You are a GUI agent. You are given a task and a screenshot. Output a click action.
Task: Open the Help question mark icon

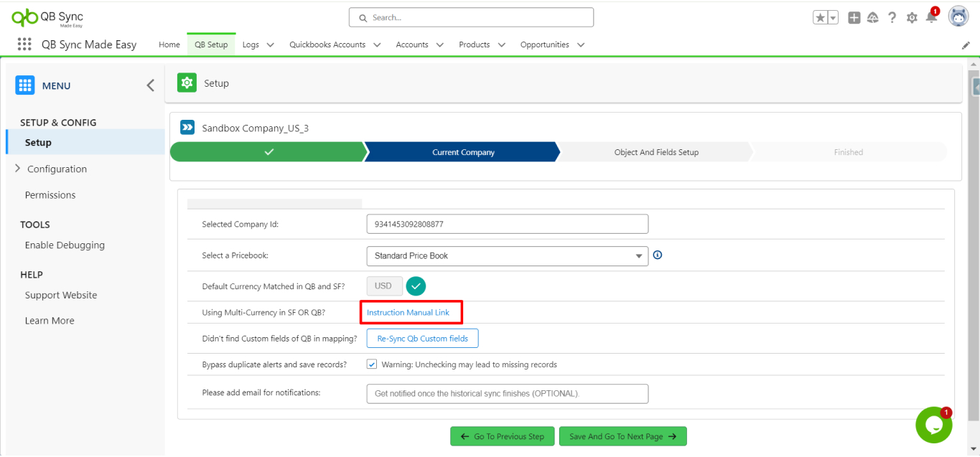pos(892,18)
